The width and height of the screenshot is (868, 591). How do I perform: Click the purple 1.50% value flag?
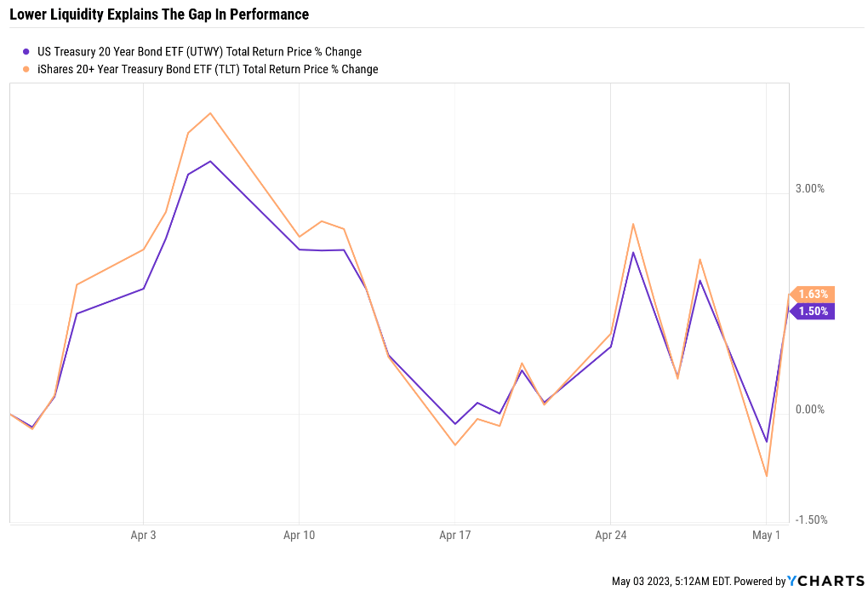(812, 312)
